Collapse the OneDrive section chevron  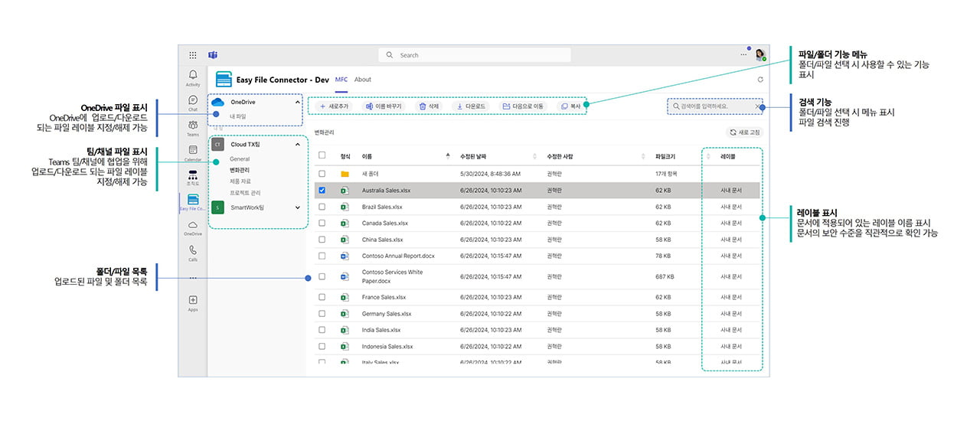[x=297, y=102]
